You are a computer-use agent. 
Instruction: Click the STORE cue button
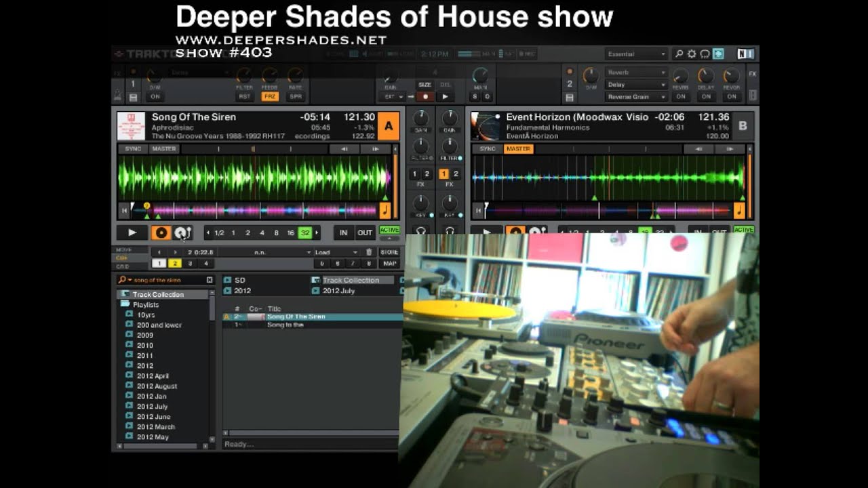[389, 252]
